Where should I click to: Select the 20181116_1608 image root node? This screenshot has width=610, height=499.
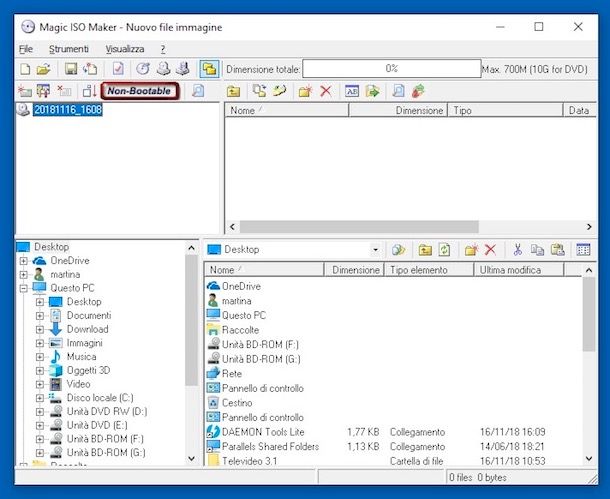(68, 110)
